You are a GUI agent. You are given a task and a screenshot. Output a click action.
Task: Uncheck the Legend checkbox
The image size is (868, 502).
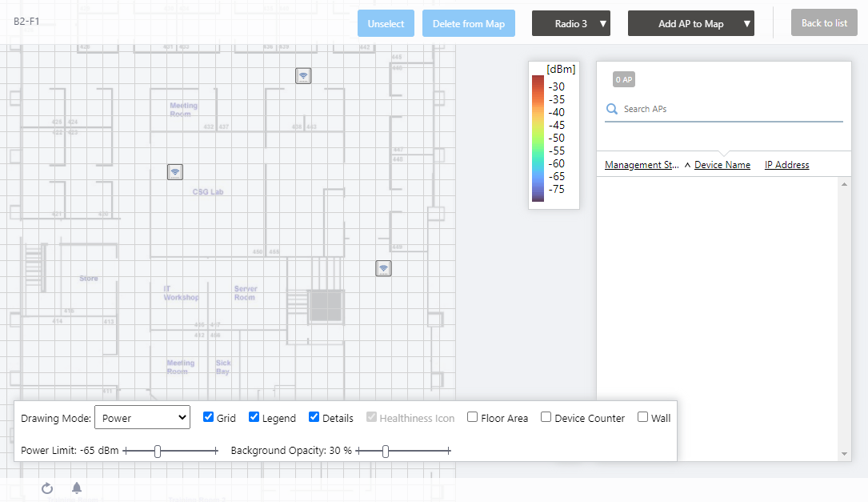pyautogui.click(x=254, y=417)
